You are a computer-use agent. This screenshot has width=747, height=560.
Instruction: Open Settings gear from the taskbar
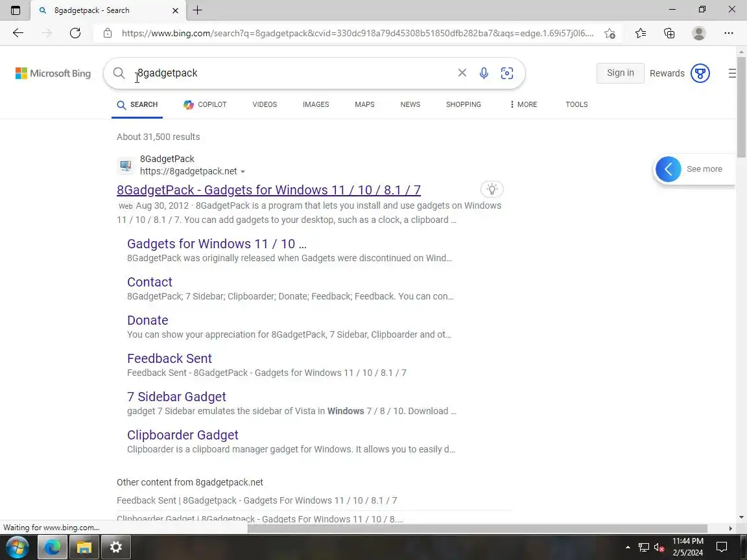[116, 547]
